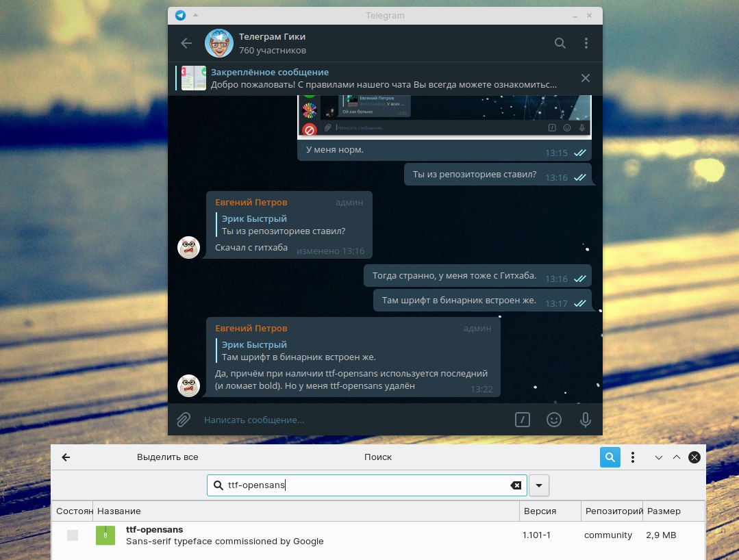The image size is (739, 560).
Task: Go back from Telegram chat
Action: point(186,43)
